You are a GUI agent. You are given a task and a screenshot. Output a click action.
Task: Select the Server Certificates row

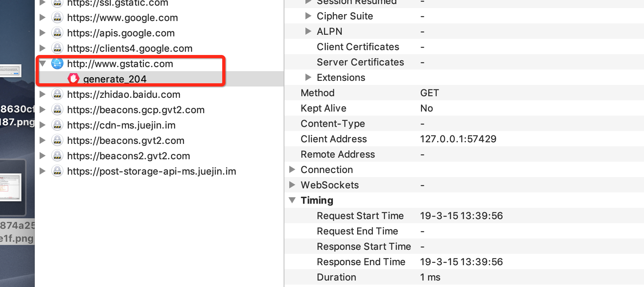pos(464,62)
